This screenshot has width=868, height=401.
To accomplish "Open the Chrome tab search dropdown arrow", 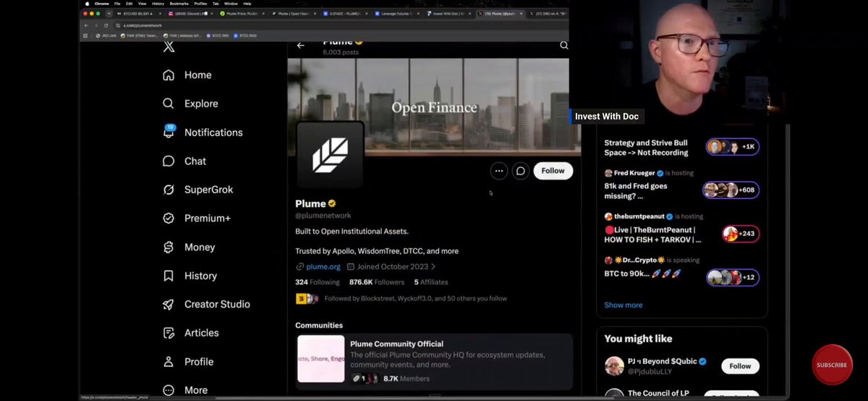I will coord(109,14).
